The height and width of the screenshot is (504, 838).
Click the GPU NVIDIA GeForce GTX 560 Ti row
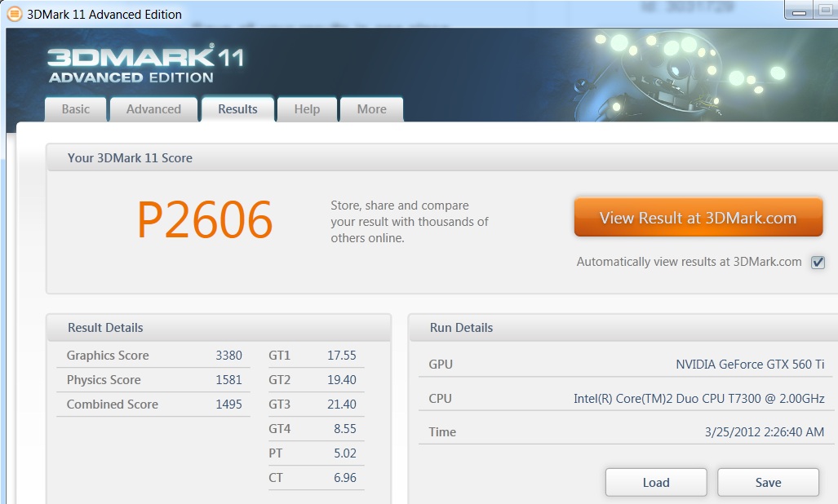626,364
